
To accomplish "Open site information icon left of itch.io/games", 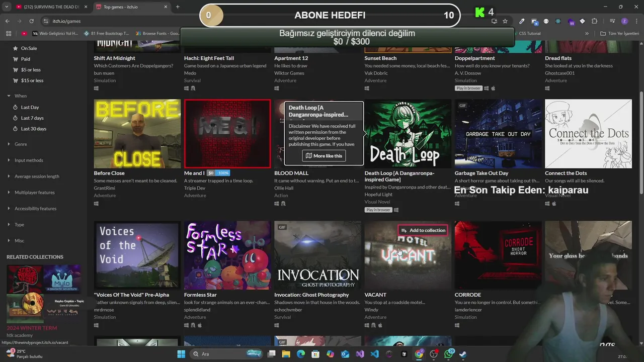I will [x=46, y=21].
